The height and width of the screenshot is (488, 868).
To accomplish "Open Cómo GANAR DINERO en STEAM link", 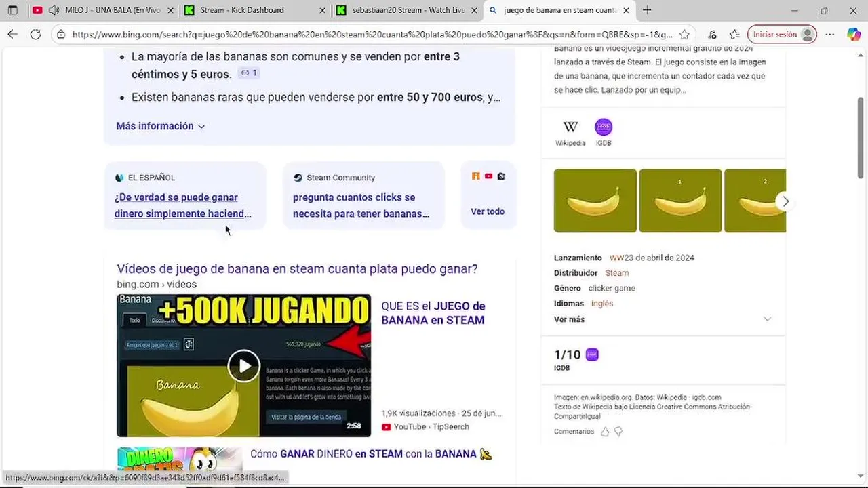I will [x=371, y=454].
